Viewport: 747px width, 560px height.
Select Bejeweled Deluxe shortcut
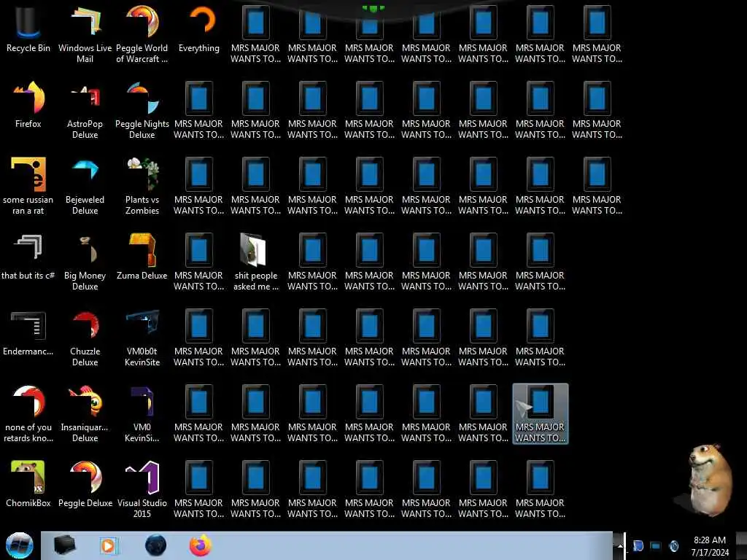click(x=85, y=187)
